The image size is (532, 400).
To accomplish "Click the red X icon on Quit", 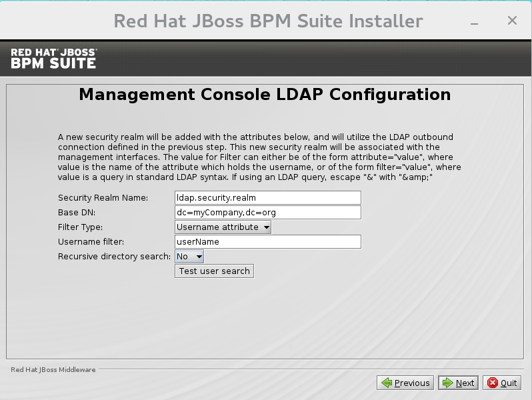I will [x=493, y=383].
